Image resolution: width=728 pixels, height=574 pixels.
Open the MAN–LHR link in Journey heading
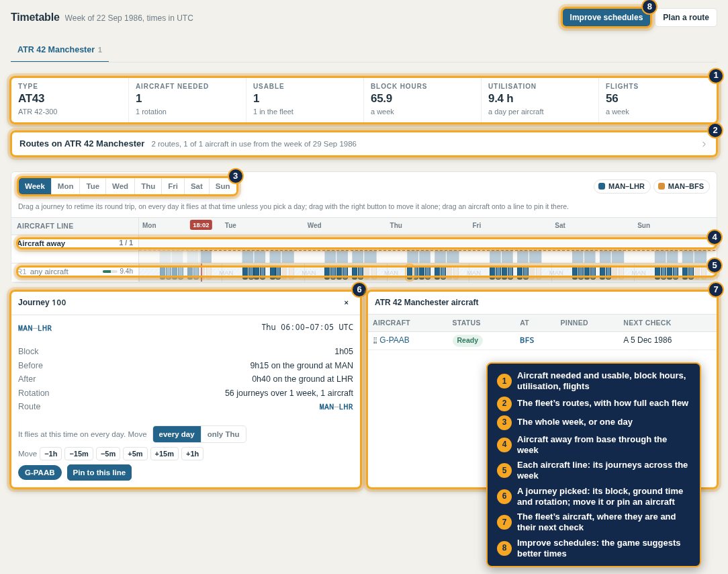pos(35,328)
